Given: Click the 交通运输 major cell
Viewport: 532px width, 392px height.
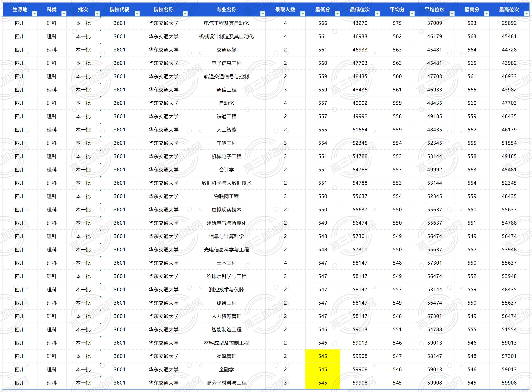Looking at the screenshot, I should point(227,50).
